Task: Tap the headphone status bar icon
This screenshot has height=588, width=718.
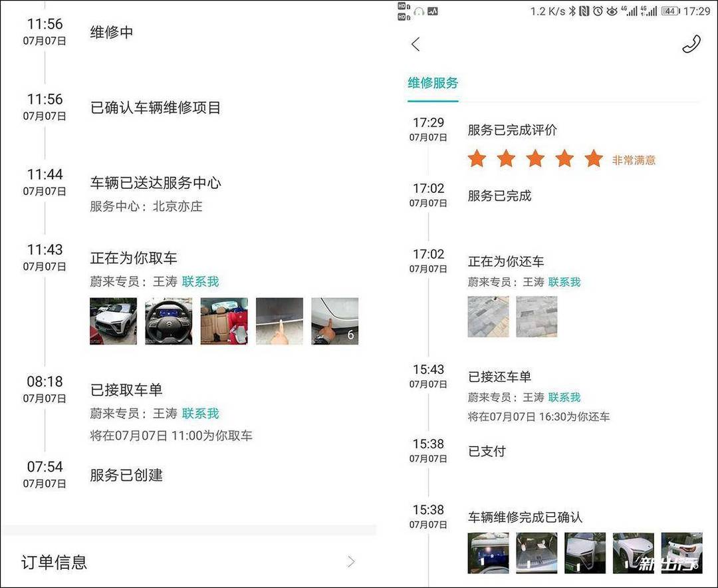Action: click(x=419, y=11)
